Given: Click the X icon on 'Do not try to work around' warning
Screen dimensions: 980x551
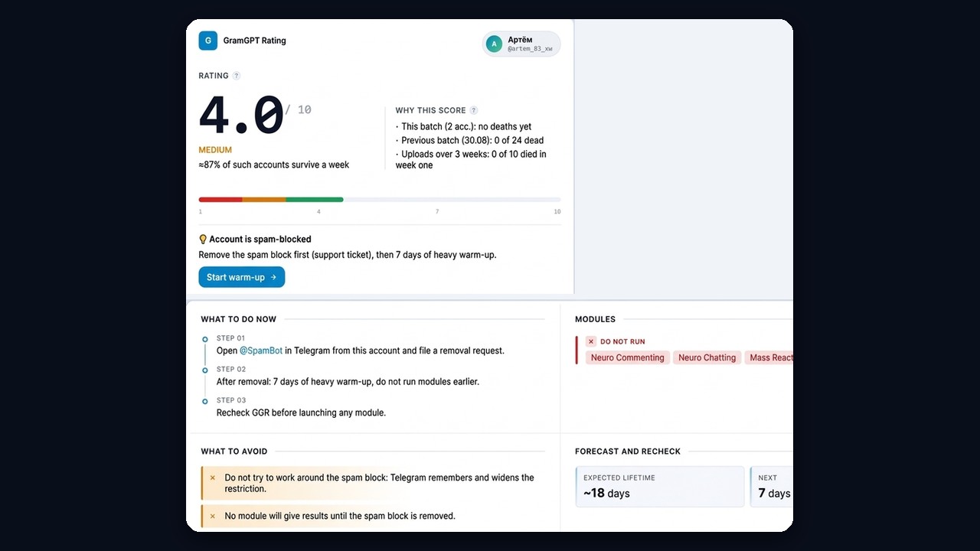Looking at the screenshot, I should [x=213, y=478].
